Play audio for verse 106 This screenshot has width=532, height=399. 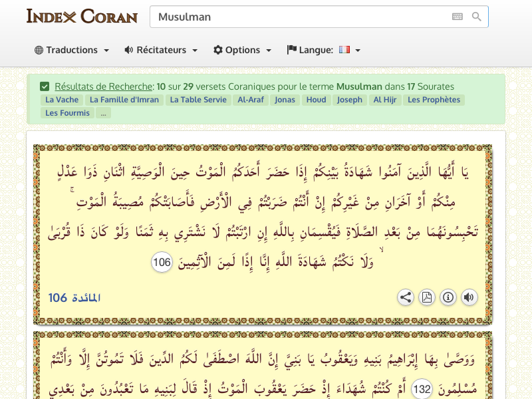[469, 297]
